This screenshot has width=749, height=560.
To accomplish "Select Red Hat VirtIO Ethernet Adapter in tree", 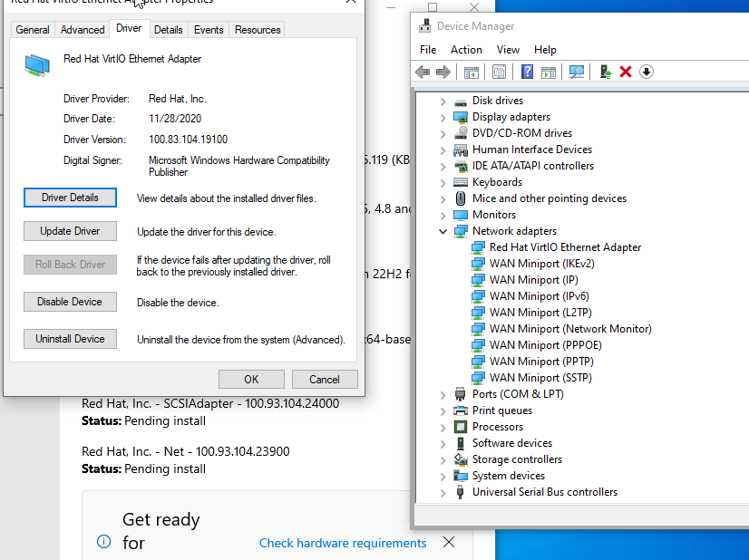I will tap(565, 247).
